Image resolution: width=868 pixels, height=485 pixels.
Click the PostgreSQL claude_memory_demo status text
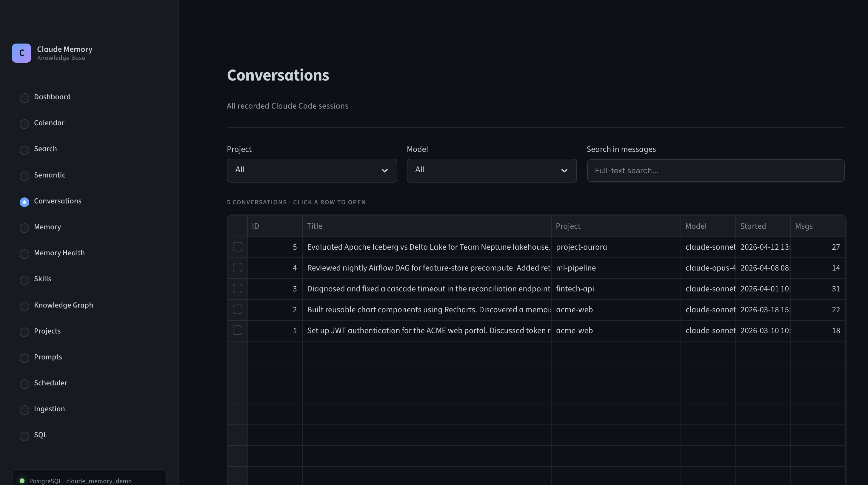pos(80,481)
